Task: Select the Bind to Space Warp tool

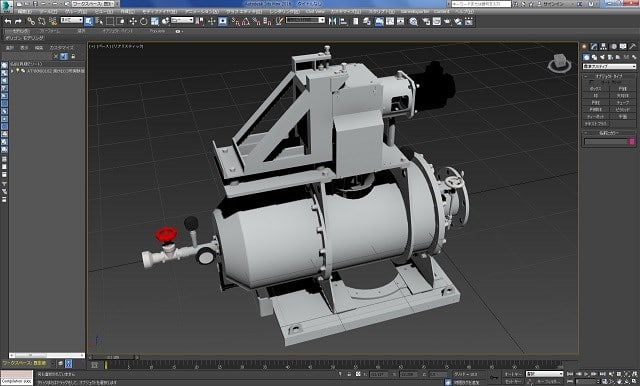Action: [53, 21]
